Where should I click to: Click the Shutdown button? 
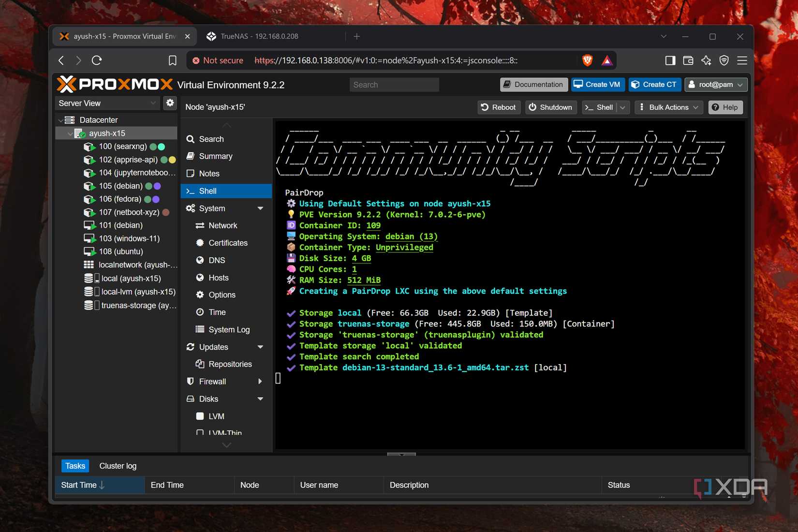pos(550,107)
